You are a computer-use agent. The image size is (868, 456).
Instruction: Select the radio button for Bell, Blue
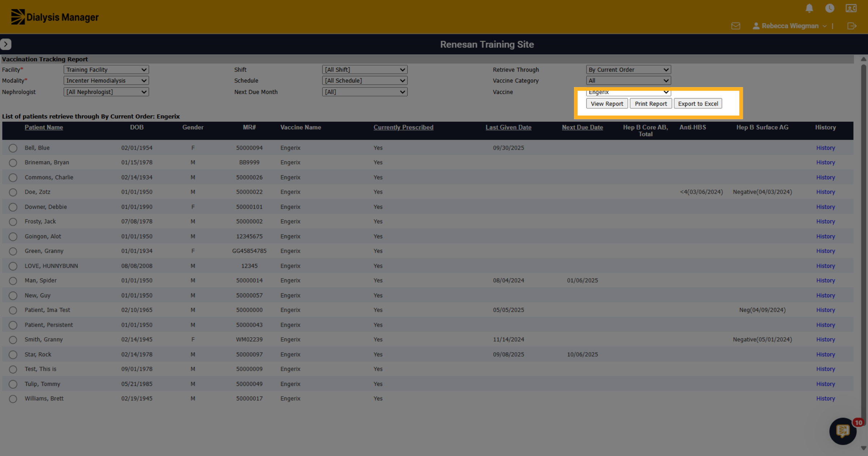point(13,148)
